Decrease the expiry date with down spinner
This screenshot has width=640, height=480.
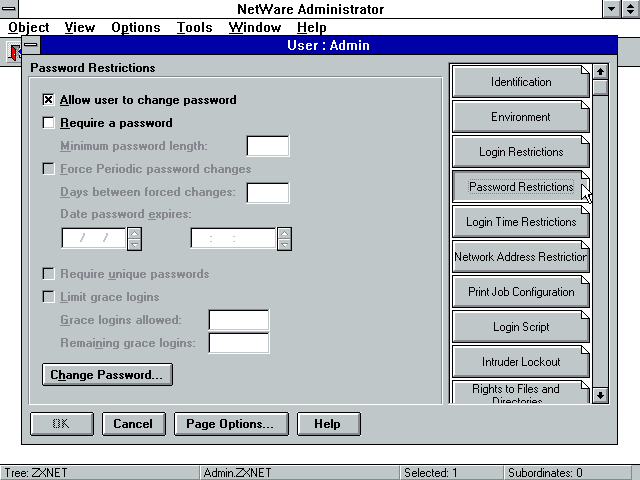pyautogui.click(x=134, y=244)
